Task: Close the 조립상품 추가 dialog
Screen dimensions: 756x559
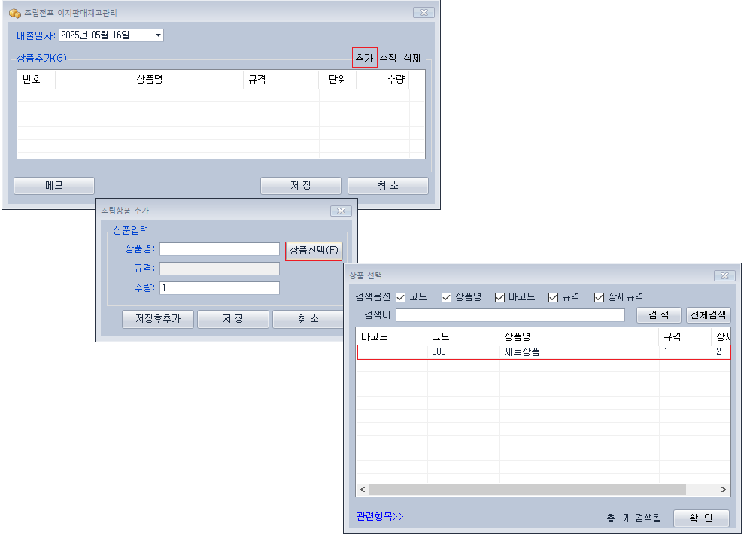Action: [341, 211]
